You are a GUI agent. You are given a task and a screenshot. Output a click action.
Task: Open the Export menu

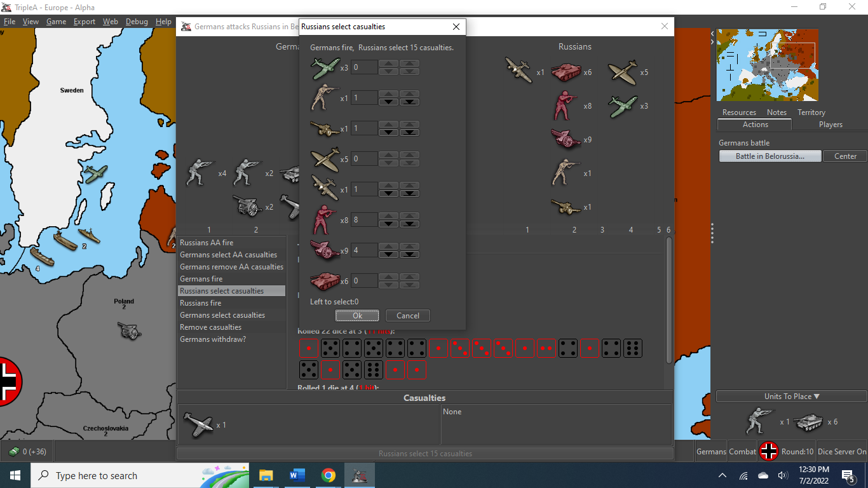[x=85, y=22]
